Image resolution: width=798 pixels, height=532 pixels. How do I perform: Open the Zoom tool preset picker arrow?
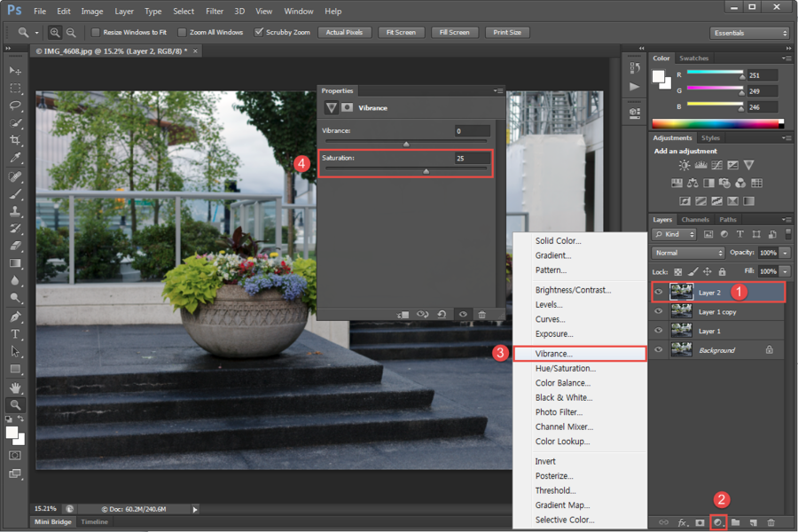[x=36, y=33]
